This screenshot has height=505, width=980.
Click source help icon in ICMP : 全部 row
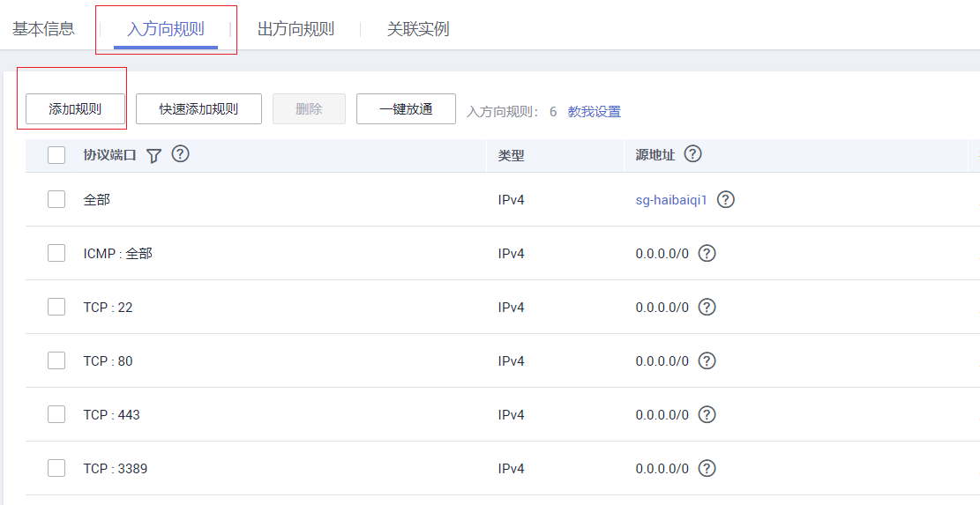tap(707, 254)
